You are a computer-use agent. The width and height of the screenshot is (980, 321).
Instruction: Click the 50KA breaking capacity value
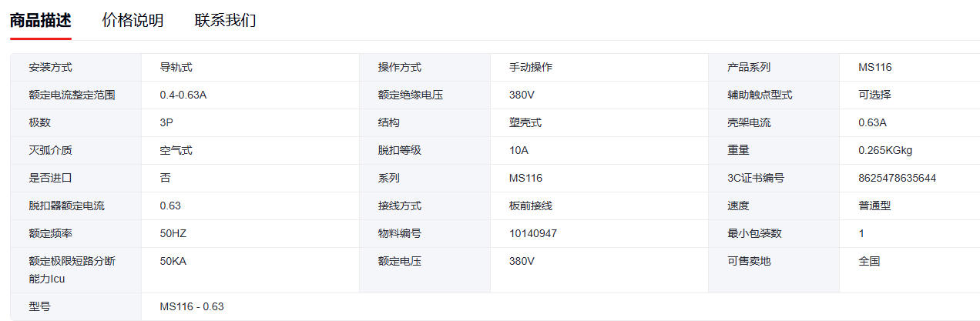173,262
